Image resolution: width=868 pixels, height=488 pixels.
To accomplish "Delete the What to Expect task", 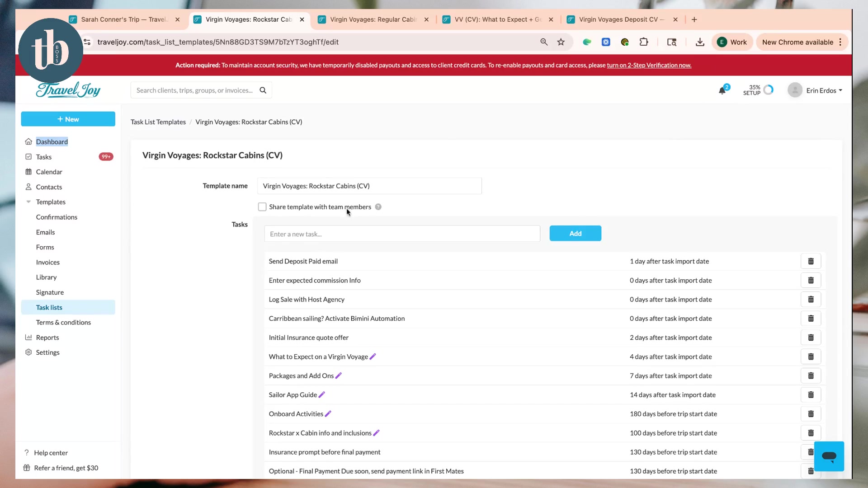I will 811,357.
